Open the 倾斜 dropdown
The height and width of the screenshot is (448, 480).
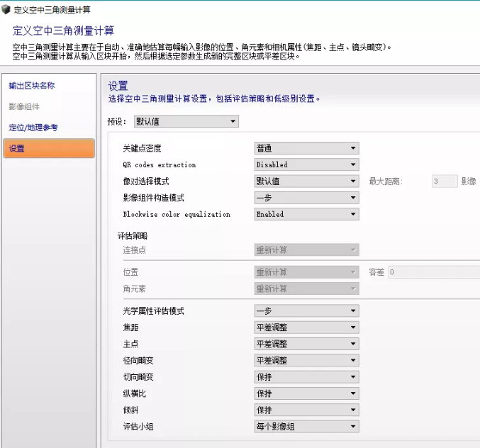tap(306, 410)
